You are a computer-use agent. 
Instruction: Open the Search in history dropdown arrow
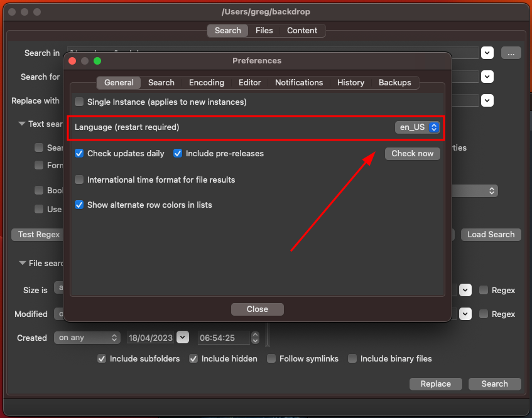point(487,53)
